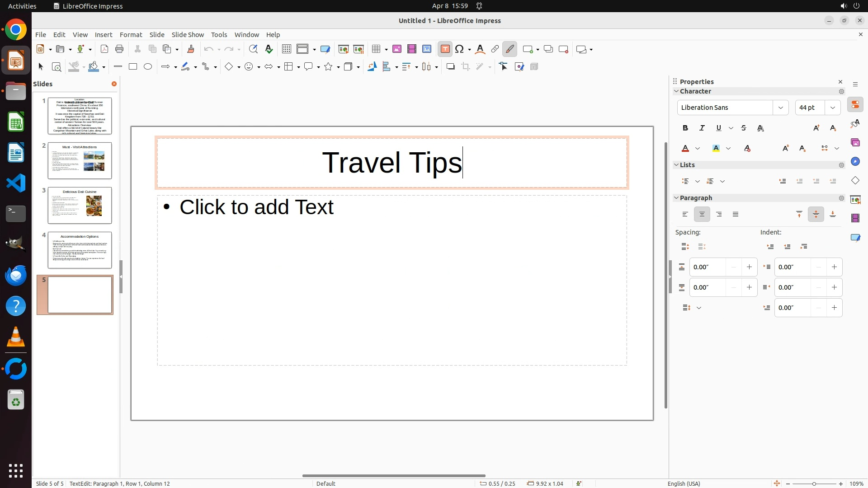Select the Ellipse drawing tool
This screenshot has width=868, height=488.
pos(148,67)
